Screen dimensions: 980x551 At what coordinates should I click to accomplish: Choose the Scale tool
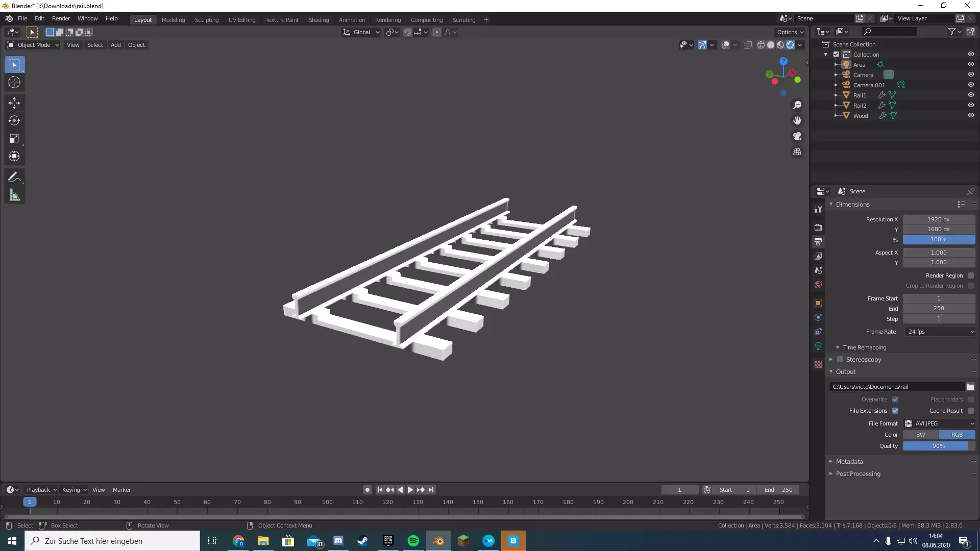click(x=14, y=139)
